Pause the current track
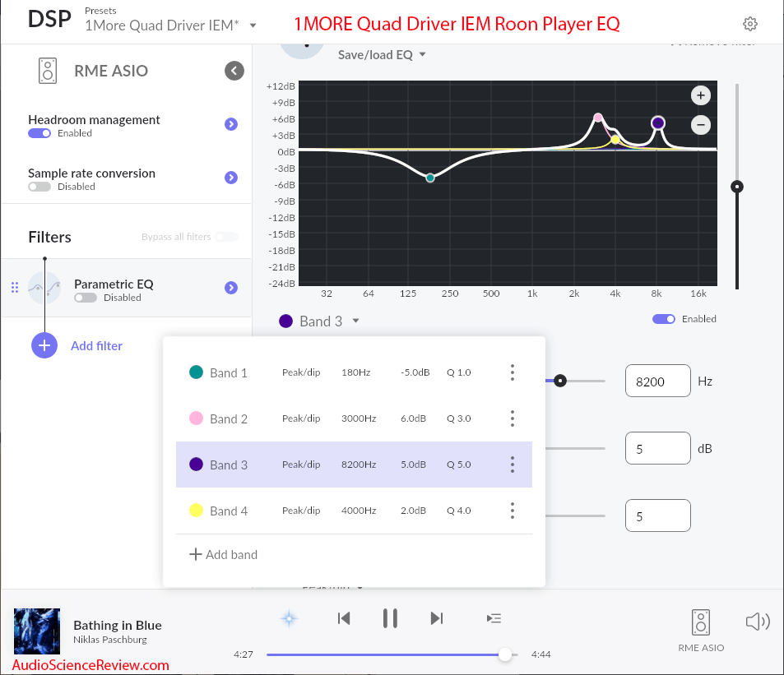The image size is (784, 675). coord(390,618)
